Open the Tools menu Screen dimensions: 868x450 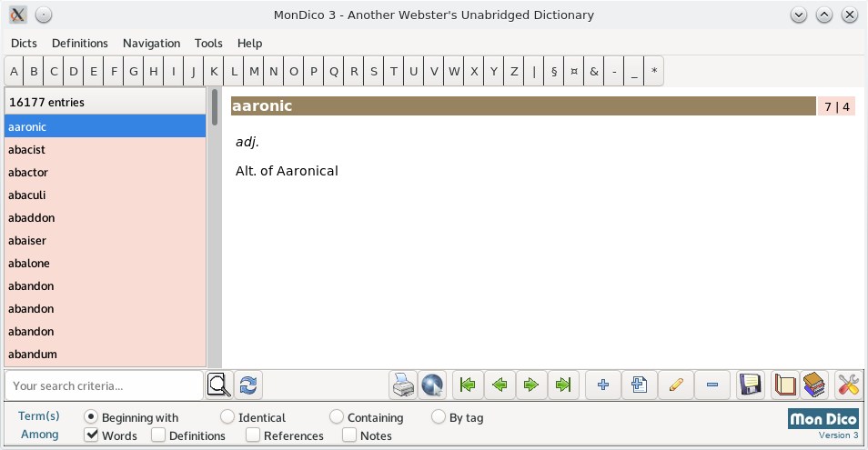[x=208, y=43]
